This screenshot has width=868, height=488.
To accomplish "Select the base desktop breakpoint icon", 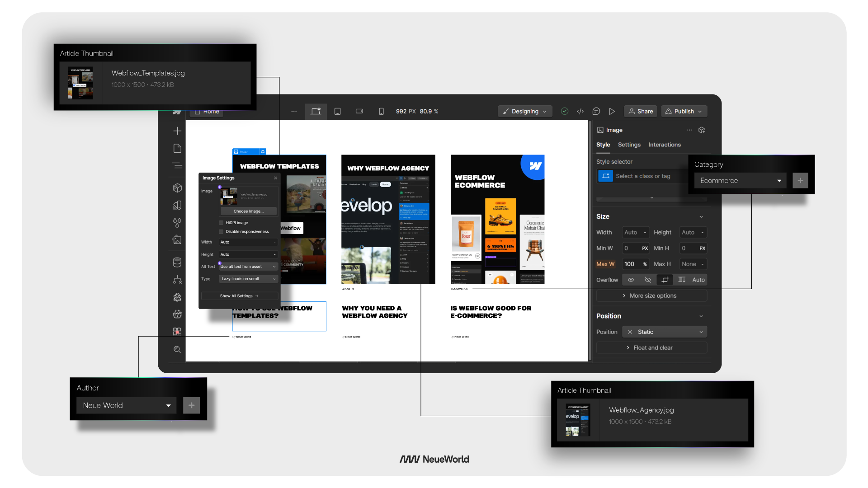I will (x=316, y=111).
